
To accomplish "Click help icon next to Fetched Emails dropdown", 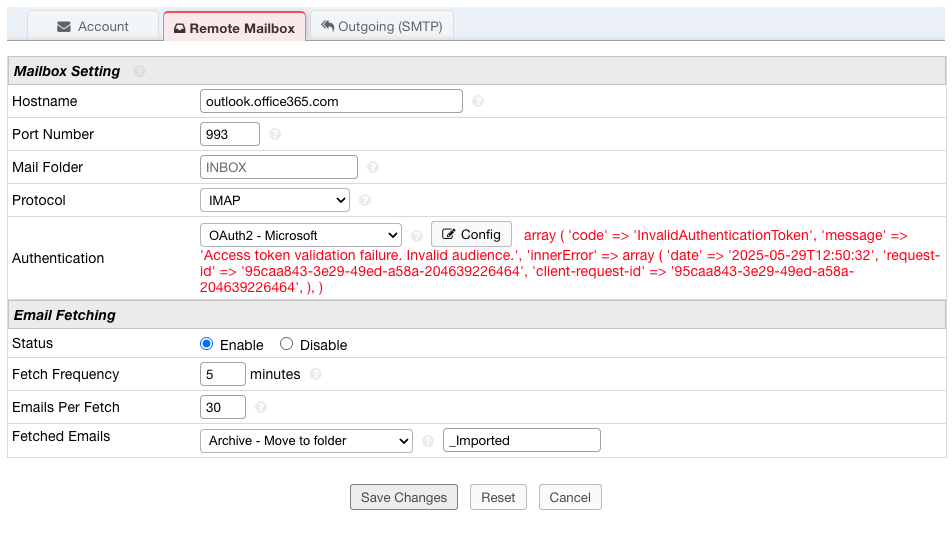I will 428,441.
